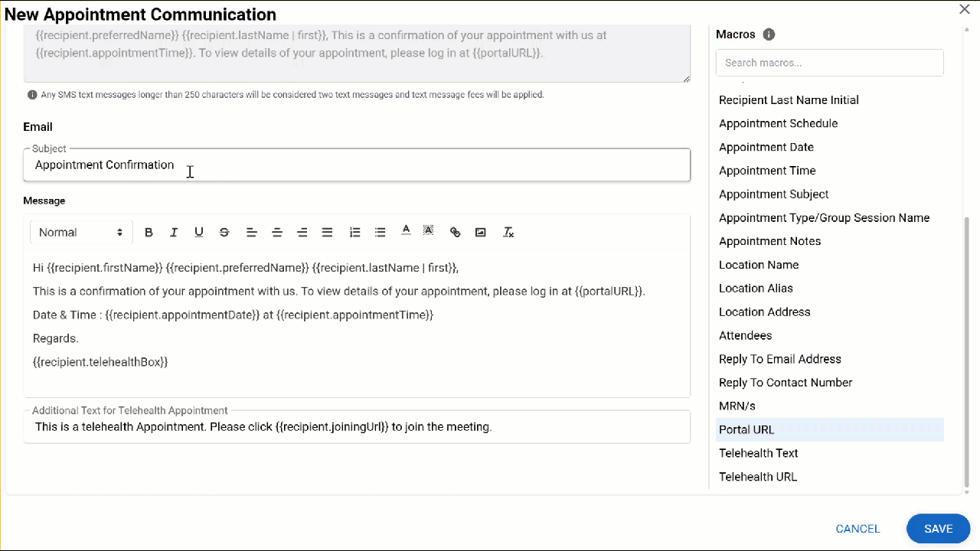Click the Search macros field
980x551 pixels.
(x=829, y=63)
